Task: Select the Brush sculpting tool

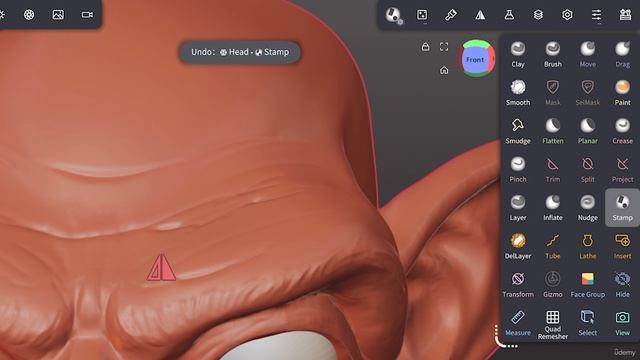Action: 553,54
